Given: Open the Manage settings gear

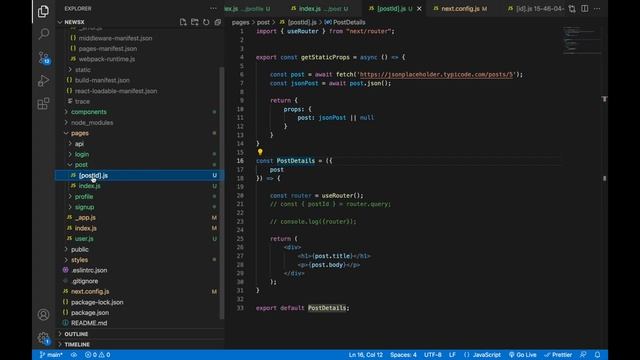Looking at the screenshot, I should click(43, 338).
